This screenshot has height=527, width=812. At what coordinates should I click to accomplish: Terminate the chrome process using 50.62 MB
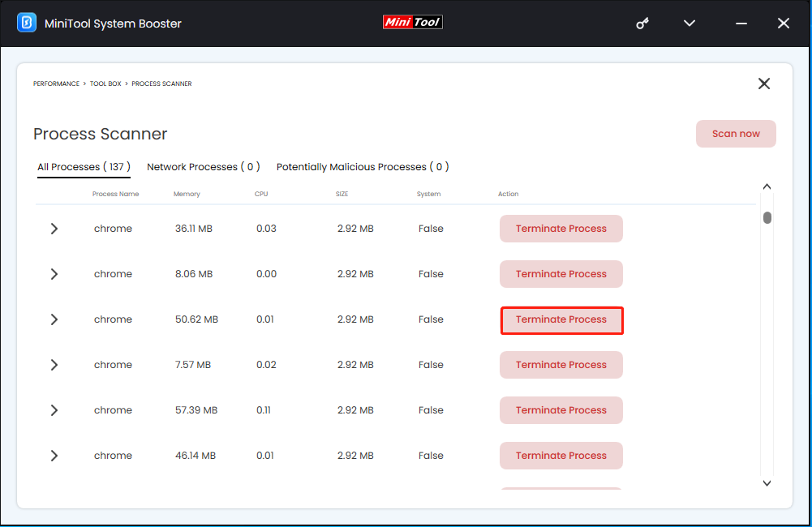click(x=561, y=319)
